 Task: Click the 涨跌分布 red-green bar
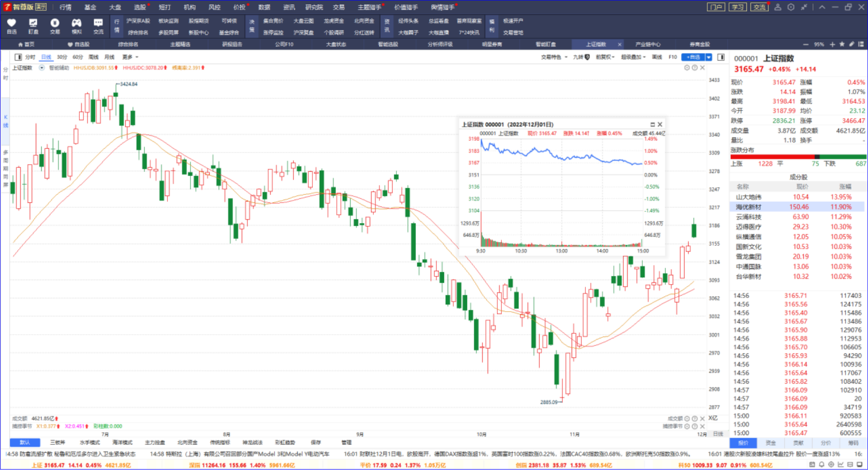(x=798, y=157)
